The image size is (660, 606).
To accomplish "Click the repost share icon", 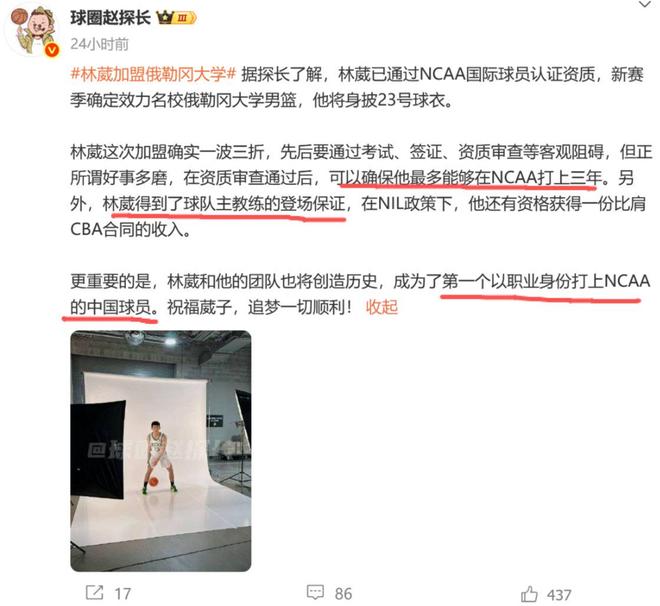I will pos(94,593).
